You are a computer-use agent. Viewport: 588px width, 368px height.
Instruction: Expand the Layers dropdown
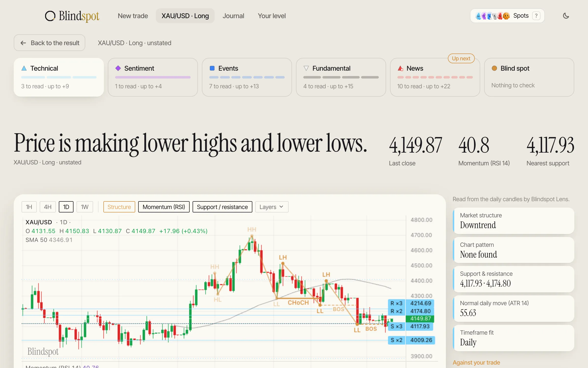click(x=272, y=207)
